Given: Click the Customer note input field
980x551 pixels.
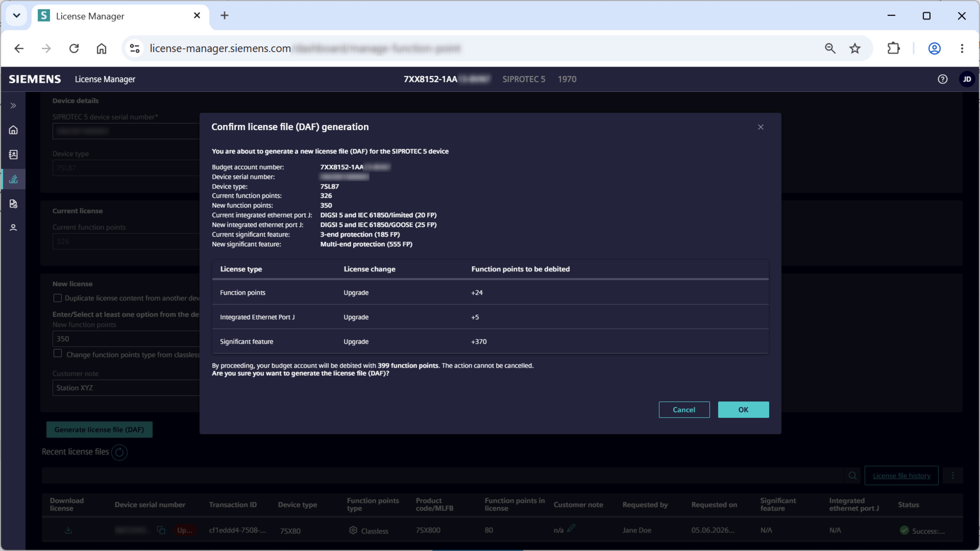Looking at the screenshot, I should (126, 388).
